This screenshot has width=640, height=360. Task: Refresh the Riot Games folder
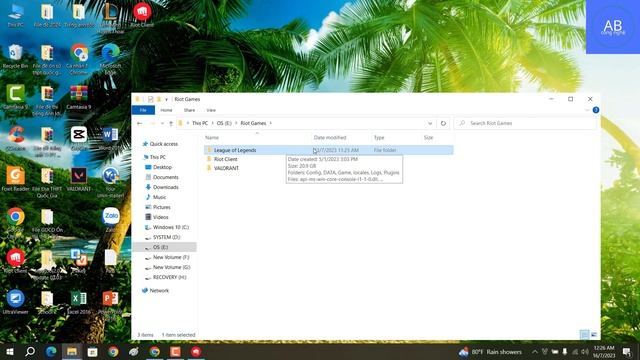(443, 123)
